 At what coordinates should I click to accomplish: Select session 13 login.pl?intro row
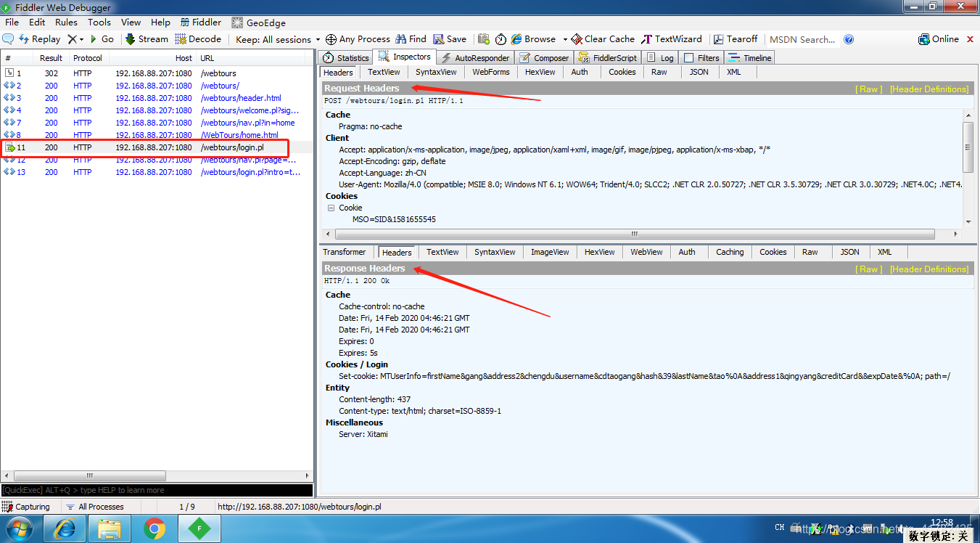157,172
